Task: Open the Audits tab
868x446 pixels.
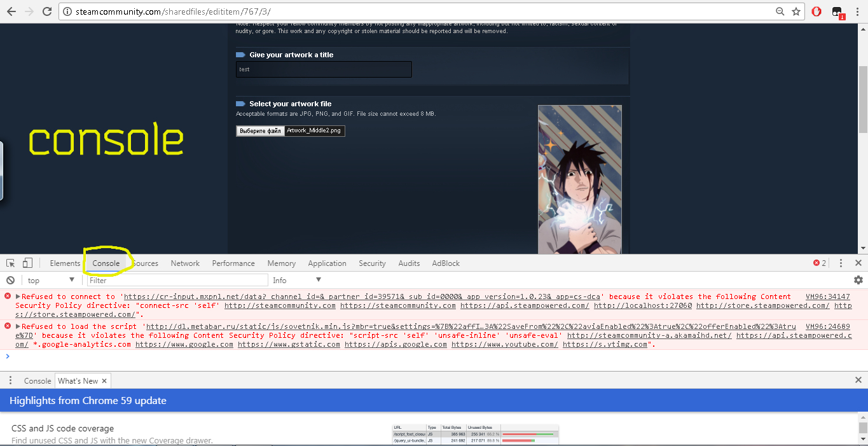Action: pos(409,263)
